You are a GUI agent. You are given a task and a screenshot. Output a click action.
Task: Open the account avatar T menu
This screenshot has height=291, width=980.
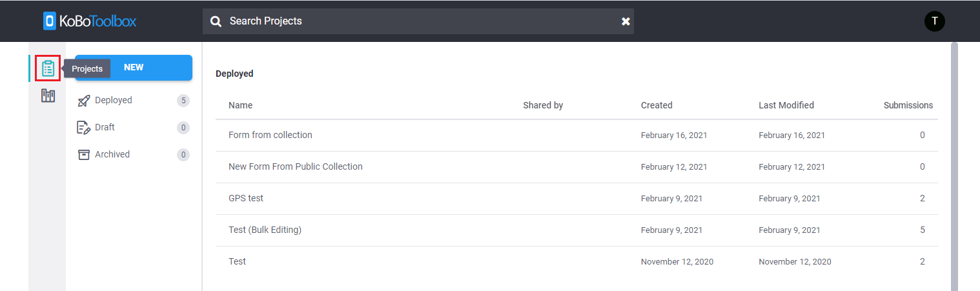(x=934, y=21)
